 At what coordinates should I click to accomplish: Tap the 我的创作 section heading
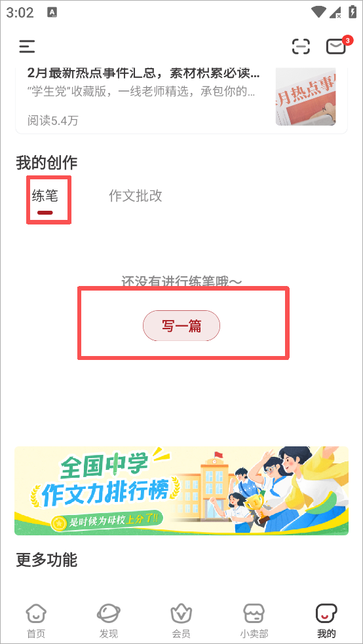pos(47,163)
